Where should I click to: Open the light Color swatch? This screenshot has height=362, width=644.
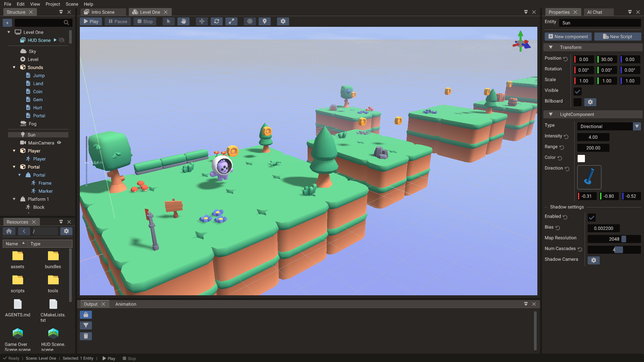581,159
